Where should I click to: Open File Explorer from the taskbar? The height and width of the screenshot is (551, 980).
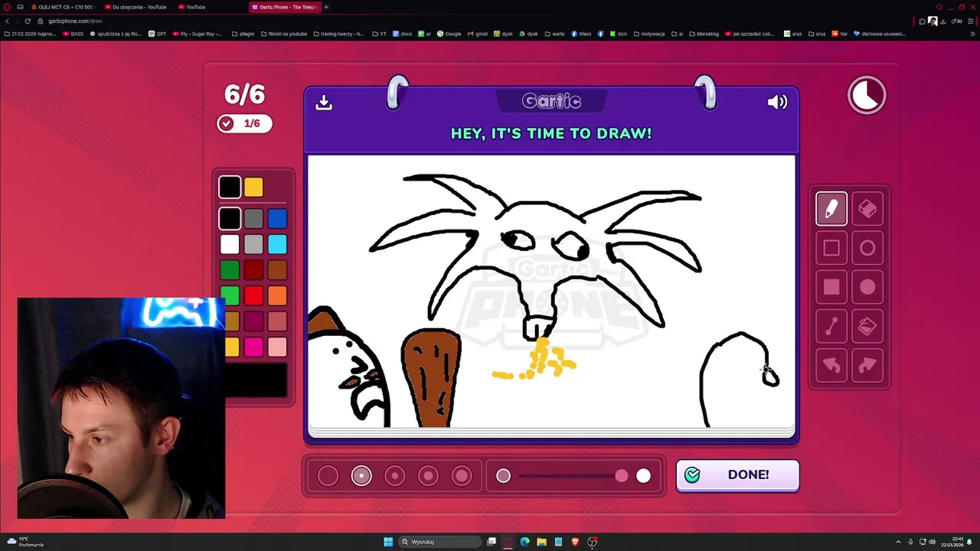point(541,542)
